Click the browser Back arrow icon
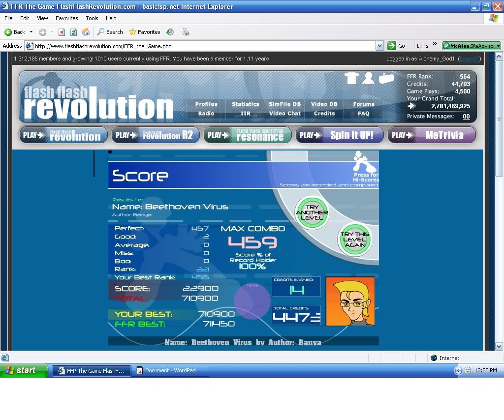Viewport: 504px width, 420px height. pos(8,32)
